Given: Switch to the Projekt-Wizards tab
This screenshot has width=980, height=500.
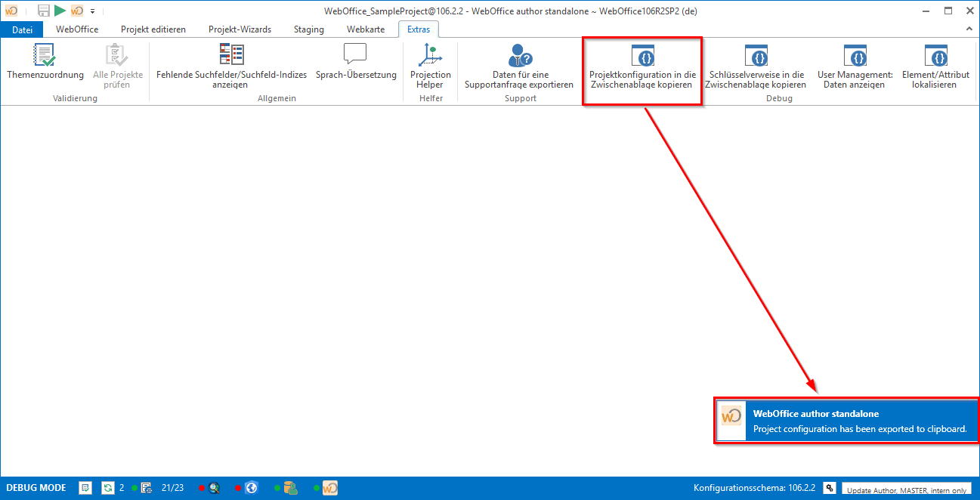Looking at the screenshot, I should click(240, 29).
